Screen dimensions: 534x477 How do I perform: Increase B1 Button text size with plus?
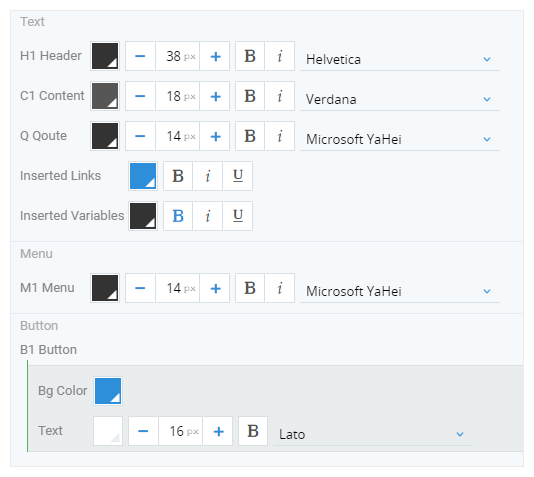[218, 431]
